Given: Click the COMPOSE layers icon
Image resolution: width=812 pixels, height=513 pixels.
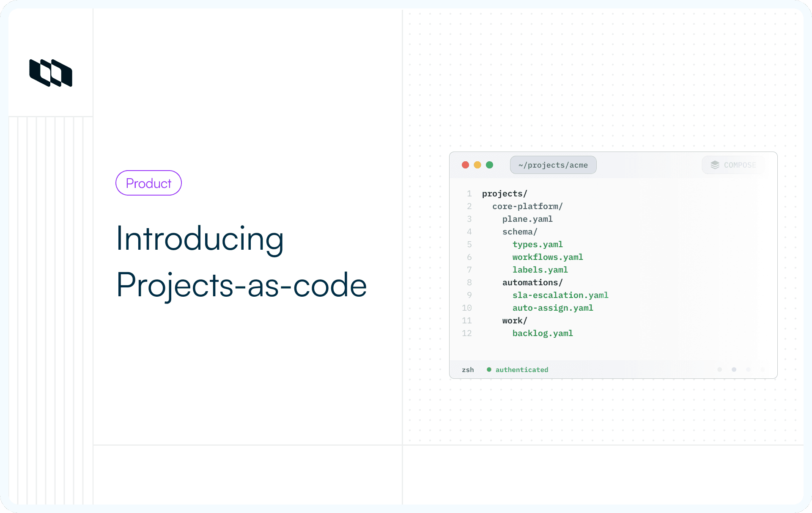Looking at the screenshot, I should point(715,165).
